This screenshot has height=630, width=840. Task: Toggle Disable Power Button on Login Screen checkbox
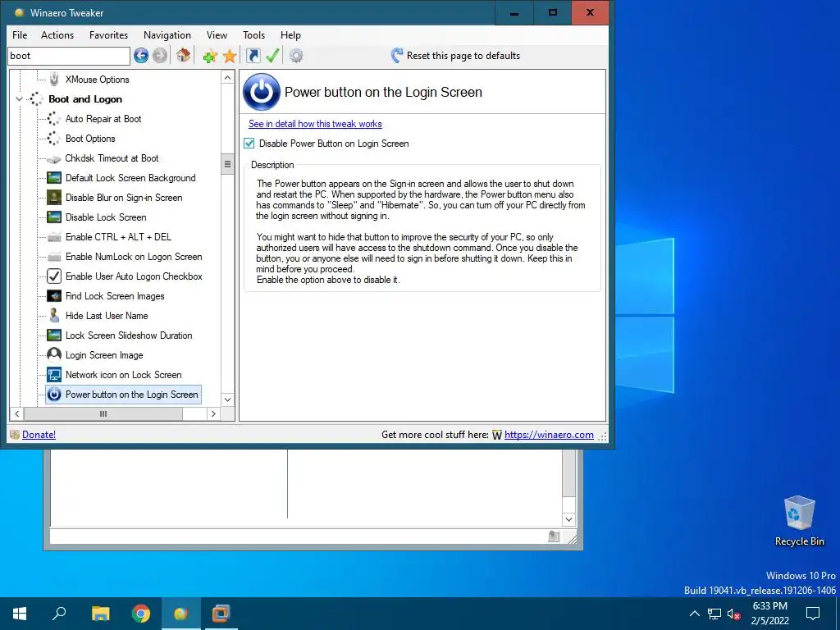[x=249, y=143]
